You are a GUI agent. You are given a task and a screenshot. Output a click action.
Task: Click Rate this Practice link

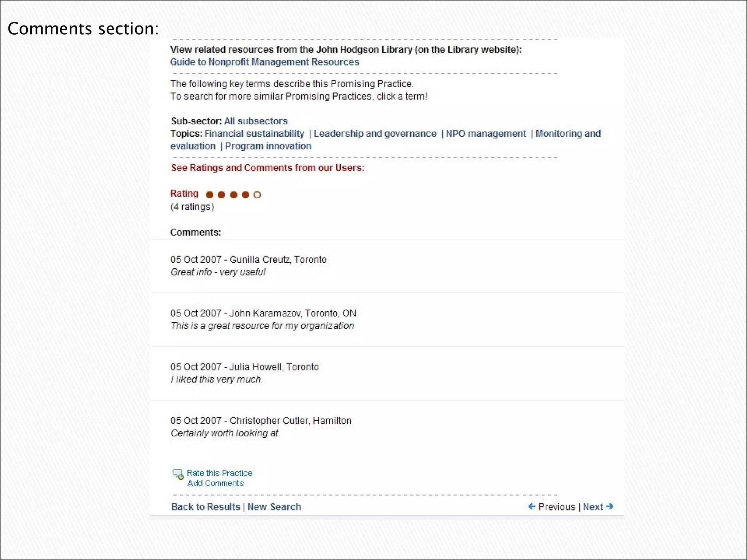coord(220,473)
